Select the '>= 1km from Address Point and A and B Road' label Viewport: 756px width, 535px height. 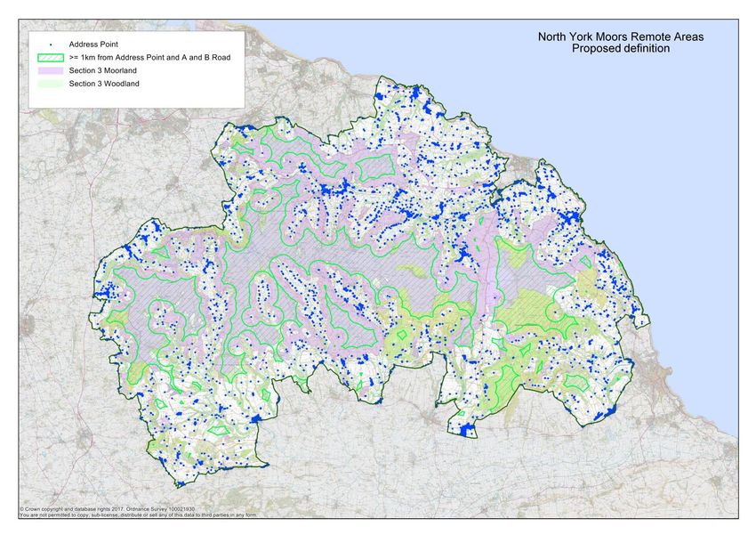click(x=149, y=57)
